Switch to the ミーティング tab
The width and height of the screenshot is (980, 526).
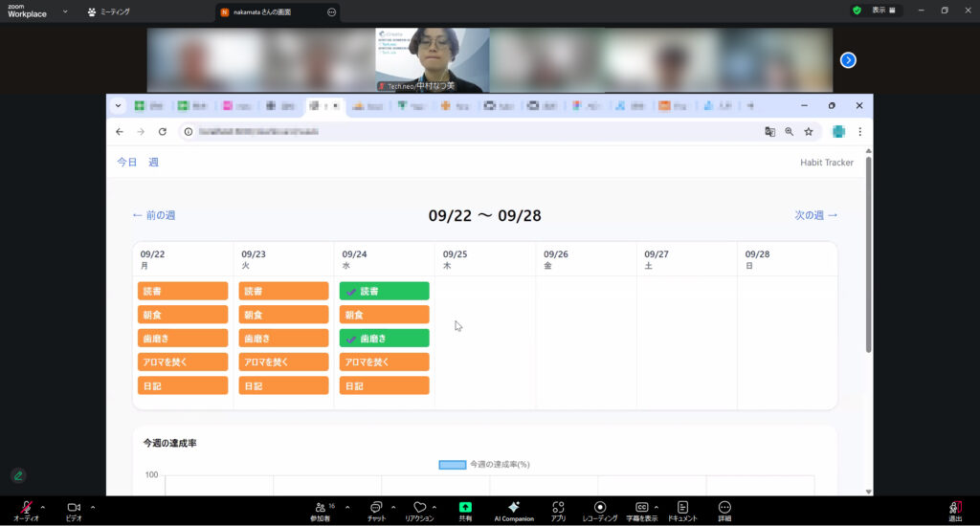(108, 11)
